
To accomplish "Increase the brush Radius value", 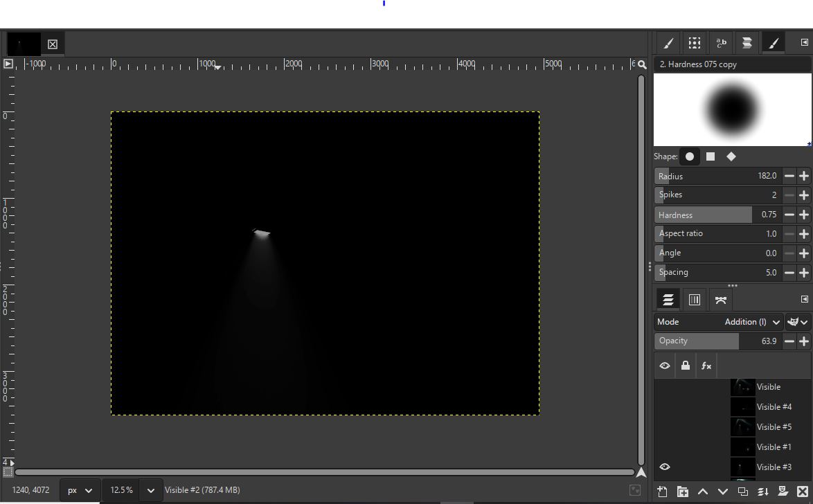I will (x=804, y=177).
